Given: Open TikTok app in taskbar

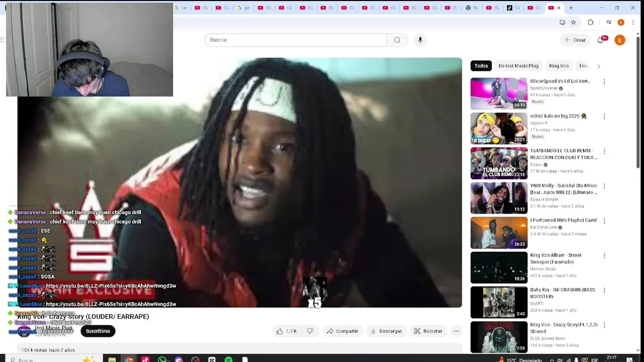Looking at the screenshot, I should coord(145,359).
